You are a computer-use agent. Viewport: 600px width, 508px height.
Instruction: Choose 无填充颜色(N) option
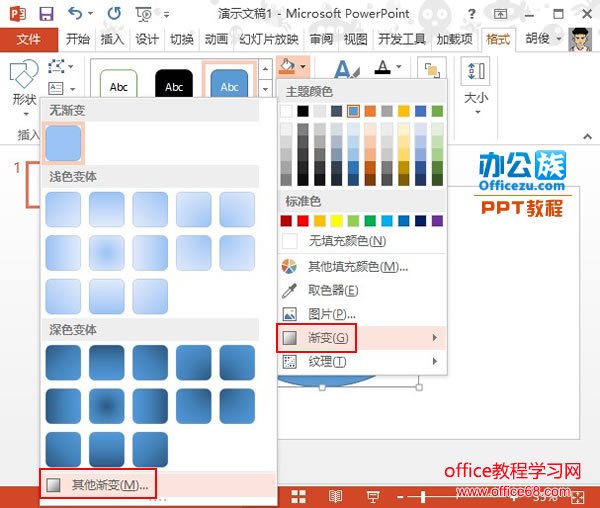(x=362, y=241)
